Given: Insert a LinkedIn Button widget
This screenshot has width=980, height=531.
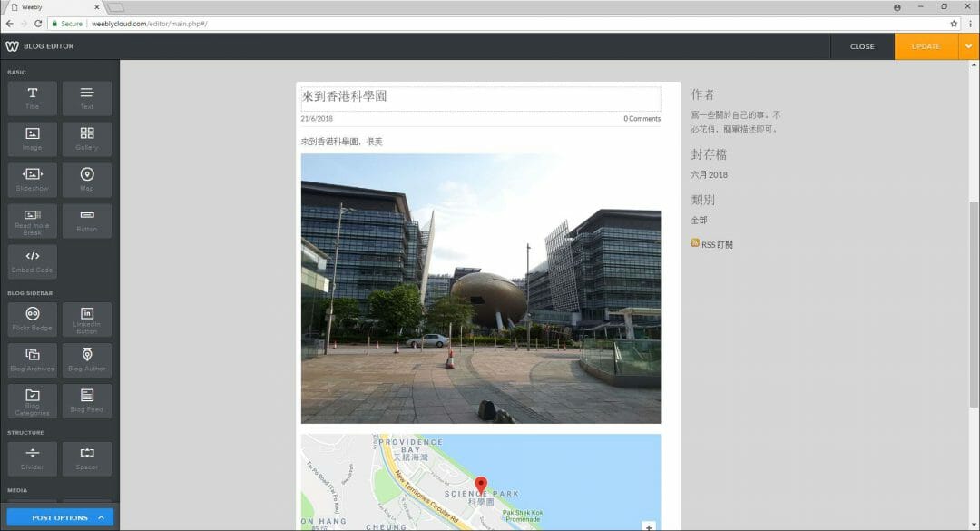Looking at the screenshot, I should (x=87, y=320).
